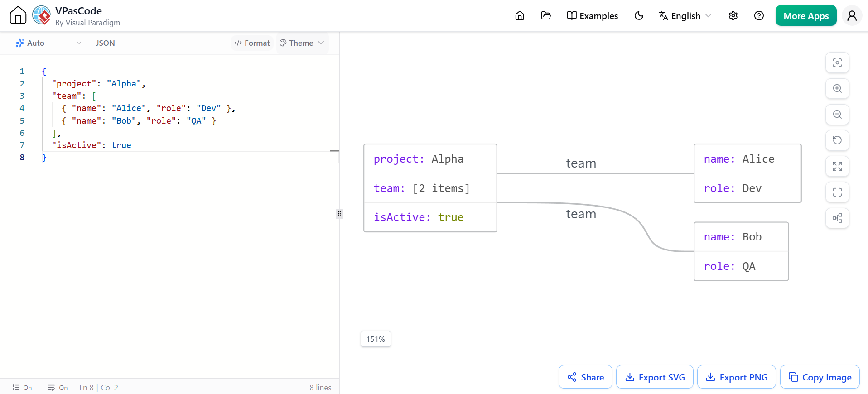Click the More Apps button

[x=806, y=16]
